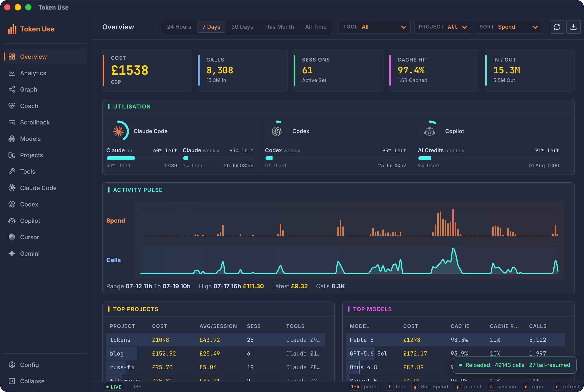Click the Codex utilisation ring icon
Viewport: 584px width, 392px height.
277,131
